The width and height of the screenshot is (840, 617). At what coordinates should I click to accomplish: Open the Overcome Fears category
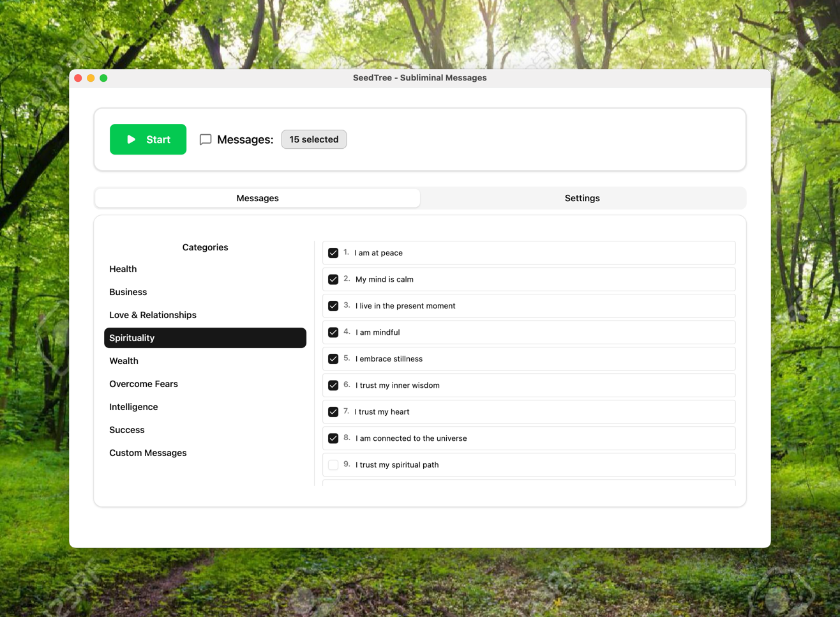pyautogui.click(x=144, y=384)
